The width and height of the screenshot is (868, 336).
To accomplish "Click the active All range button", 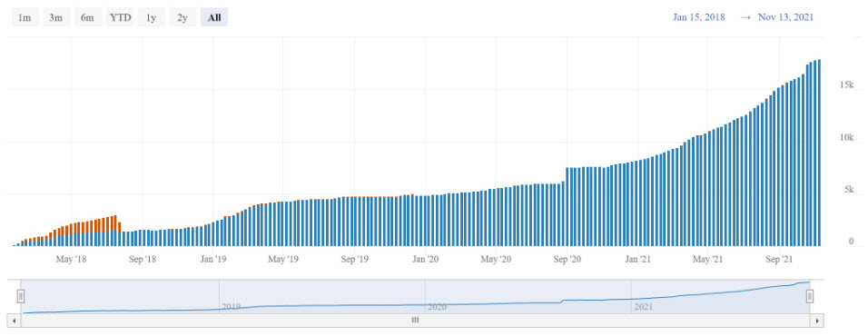I will pyautogui.click(x=214, y=17).
